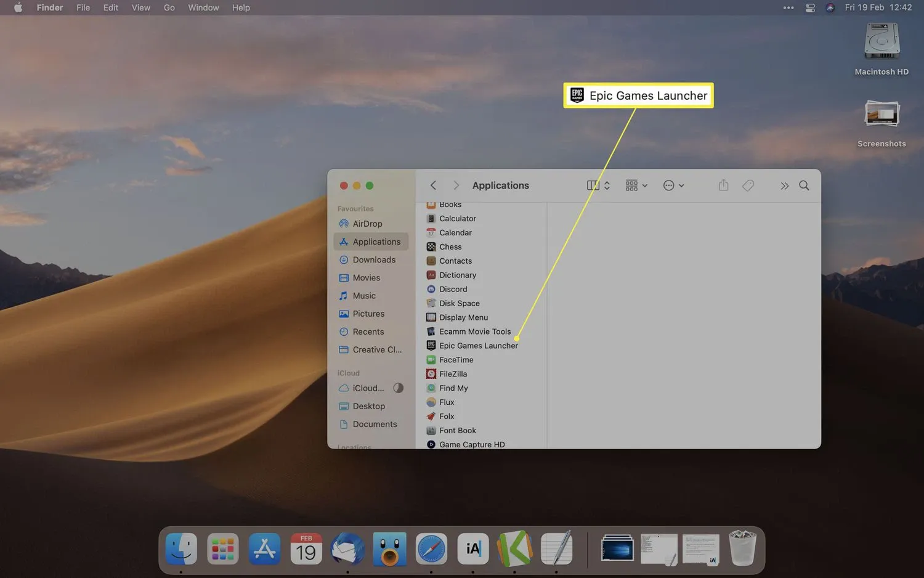Select Pictures in the sidebar

(371, 314)
